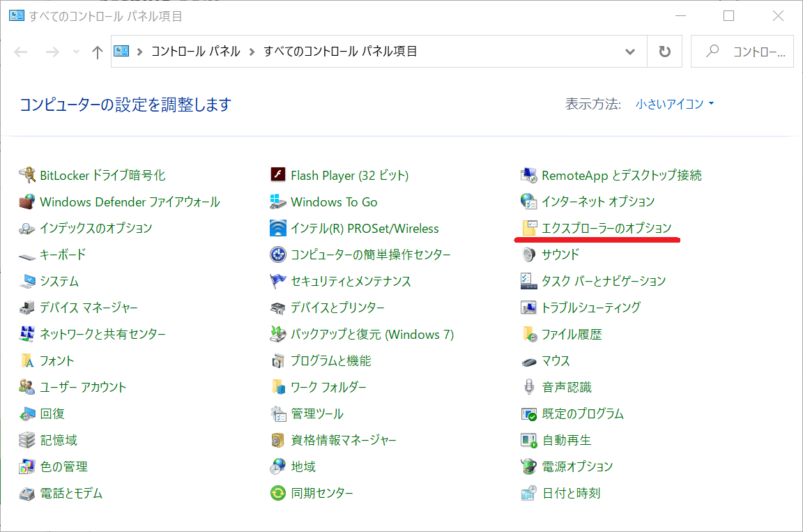Click the コントロール パネル breadcrumb
This screenshot has height=532, width=803.
point(196,51)
